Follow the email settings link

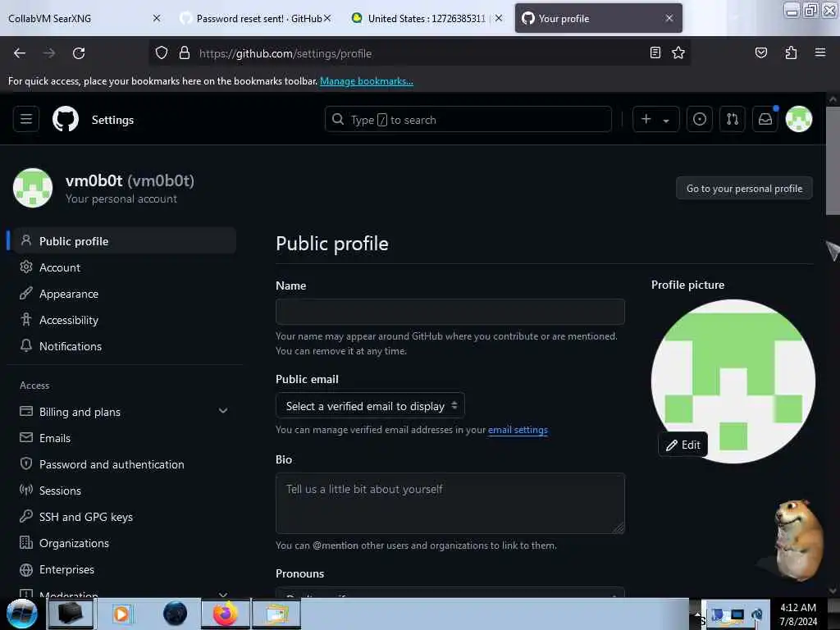point(518,430)
